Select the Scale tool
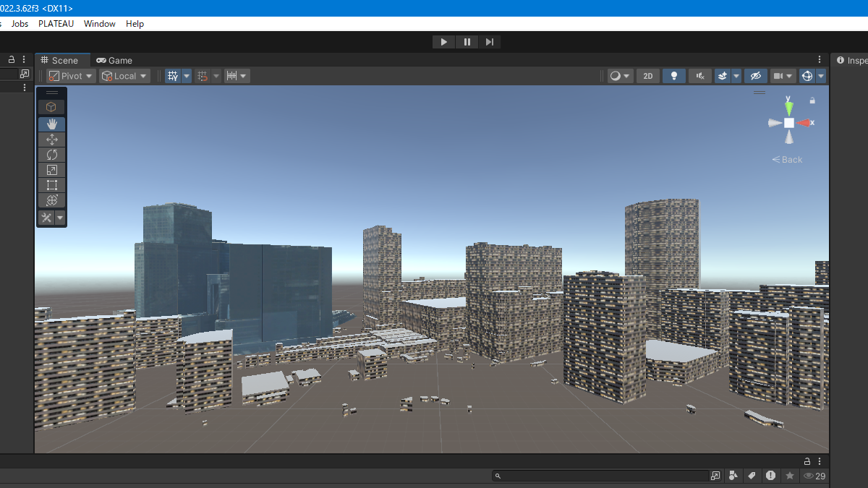 pyautogui.click(x=51, y=170)
